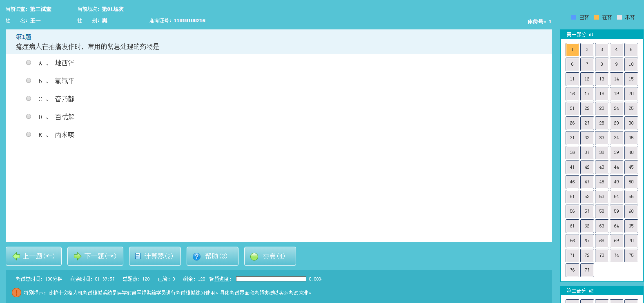Click the green left arrow previous-question icon
The height and width of the screenshot is (303, 644).
16,256
